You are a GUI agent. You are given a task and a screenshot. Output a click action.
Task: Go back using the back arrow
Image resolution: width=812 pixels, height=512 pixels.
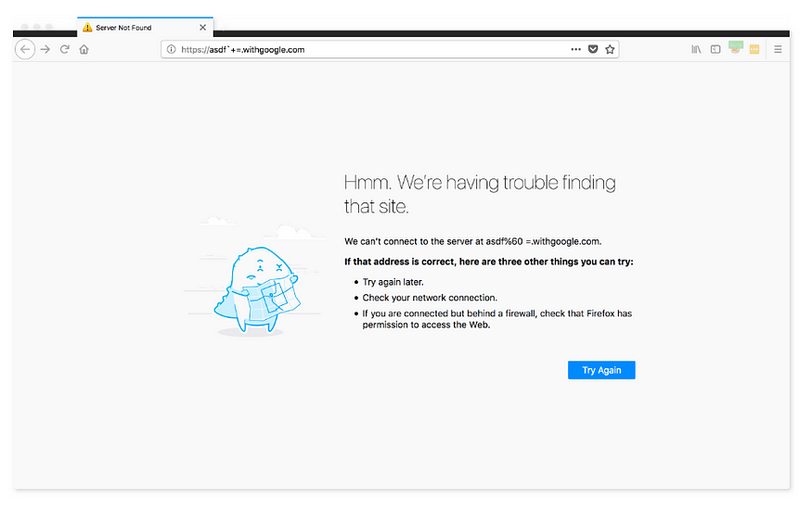click(x=25, y=50)
